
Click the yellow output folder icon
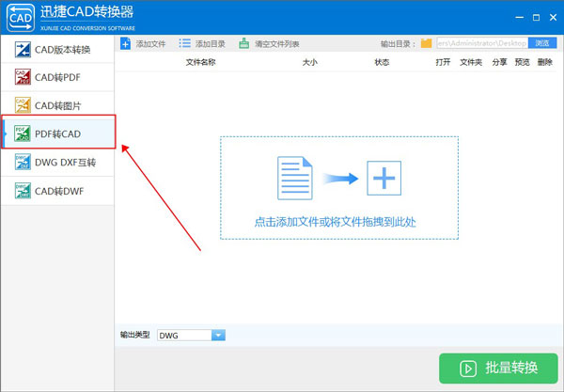[x=426, y=43]
